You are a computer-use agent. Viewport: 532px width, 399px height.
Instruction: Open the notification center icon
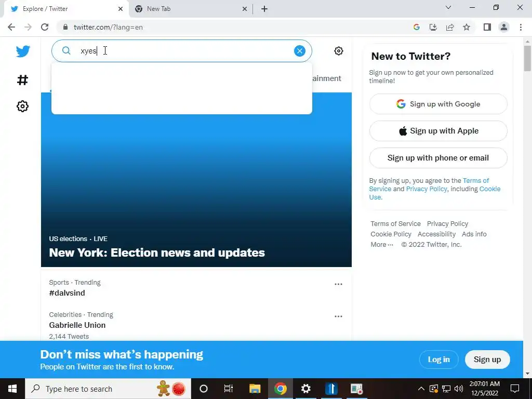point(515,389)
